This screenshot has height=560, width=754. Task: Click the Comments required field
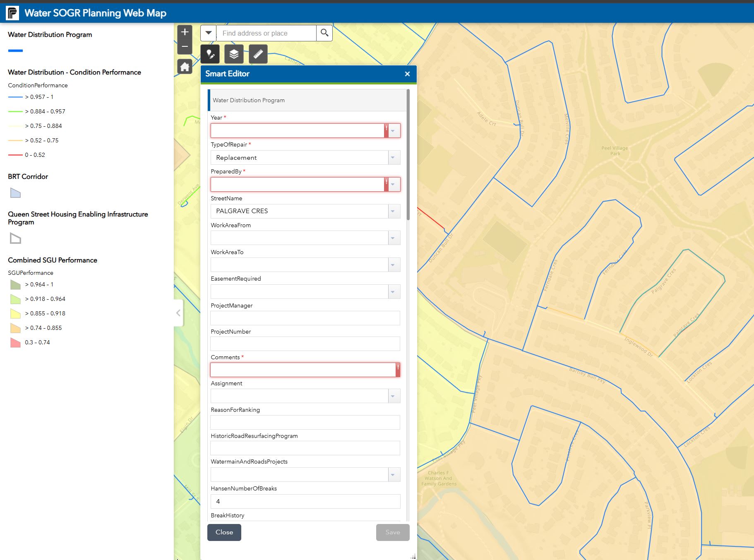coord(305,370)
